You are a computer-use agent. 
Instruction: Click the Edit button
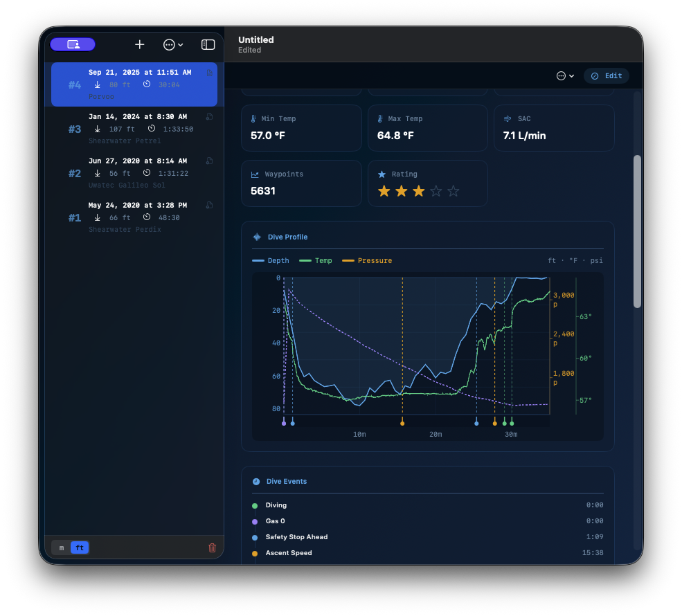click(x=607, y=75)
